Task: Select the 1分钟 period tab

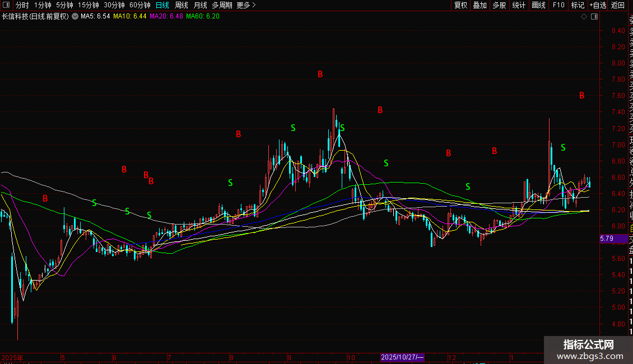Action: (x=43, y=5)
